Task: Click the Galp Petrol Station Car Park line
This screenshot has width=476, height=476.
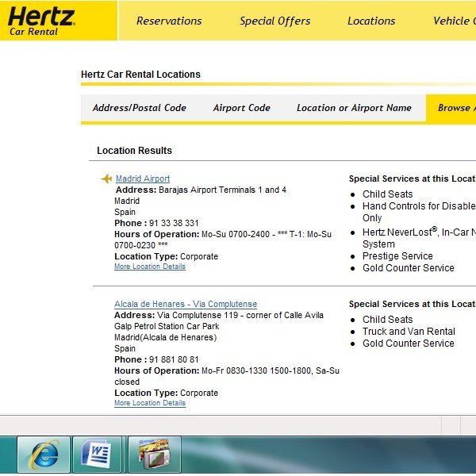Action: (x=167, y=326)
